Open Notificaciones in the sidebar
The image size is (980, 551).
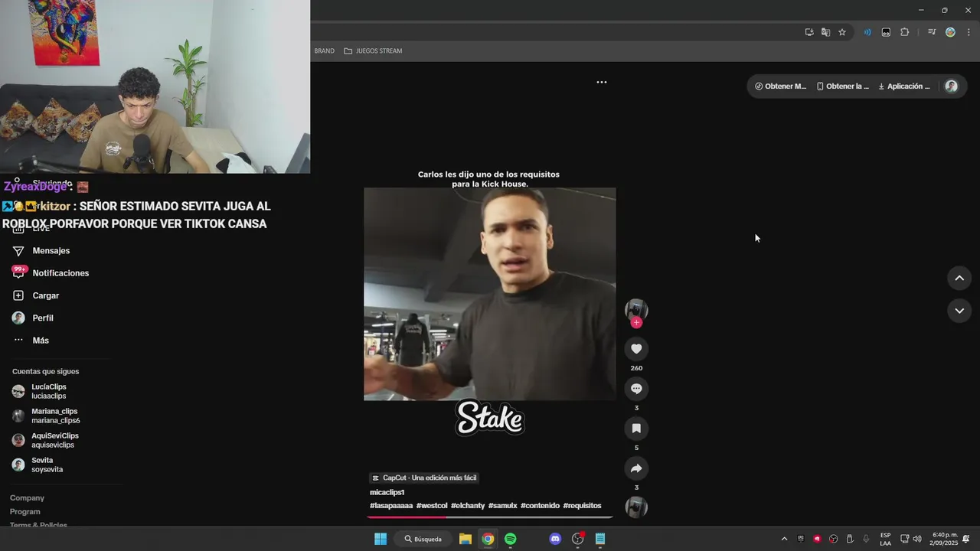coord(60,273)
